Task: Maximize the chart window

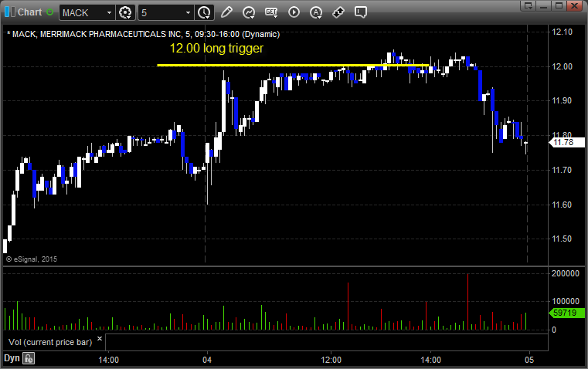Action: pos(559,5)
